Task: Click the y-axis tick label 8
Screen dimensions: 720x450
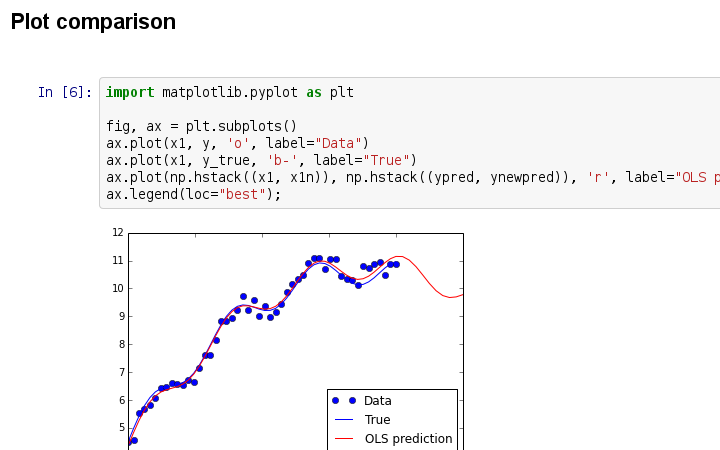Action: coord(121,344)
